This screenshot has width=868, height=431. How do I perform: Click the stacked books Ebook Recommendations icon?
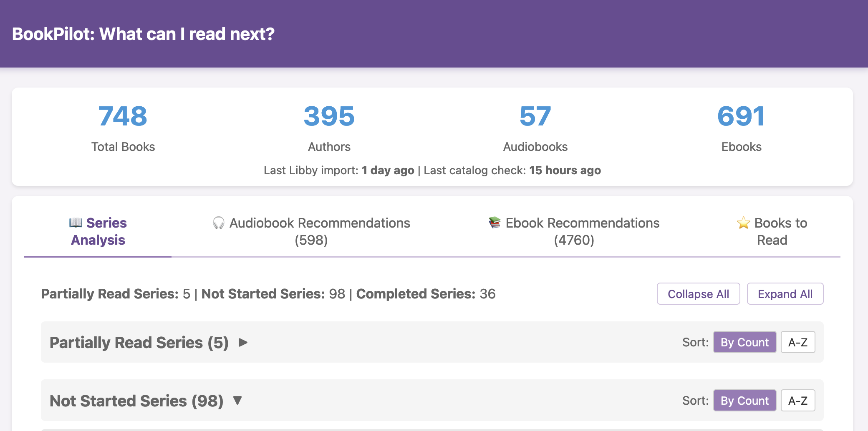click(495, 223)
